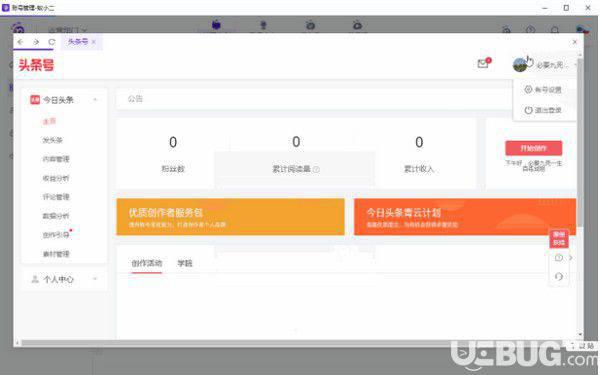Switch to the 学院 tab
Image resolution: width=600 pixels, height=375 pixels.
(x=185, y=263)
